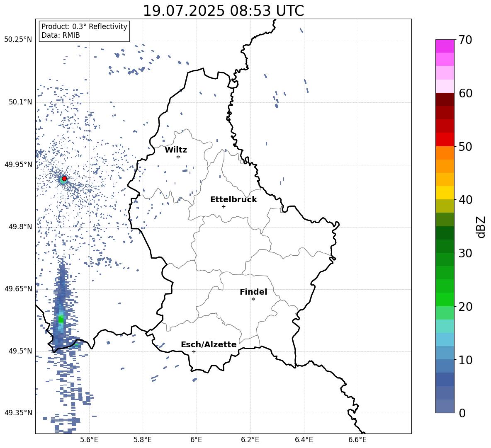Click the green reflectivity core in southwest echo
The height and width of the screenshot is (448, 491).
(61, 320)
